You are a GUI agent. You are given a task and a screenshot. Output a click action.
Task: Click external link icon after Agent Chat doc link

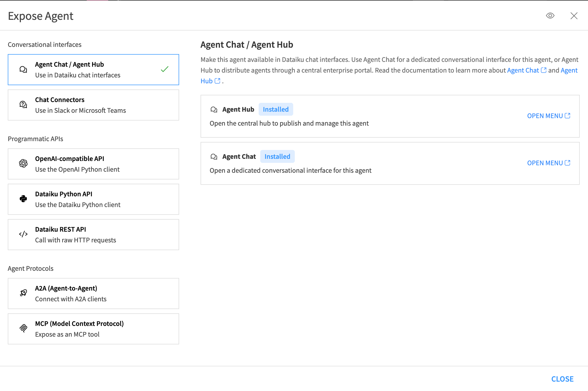tap(544, 70)
